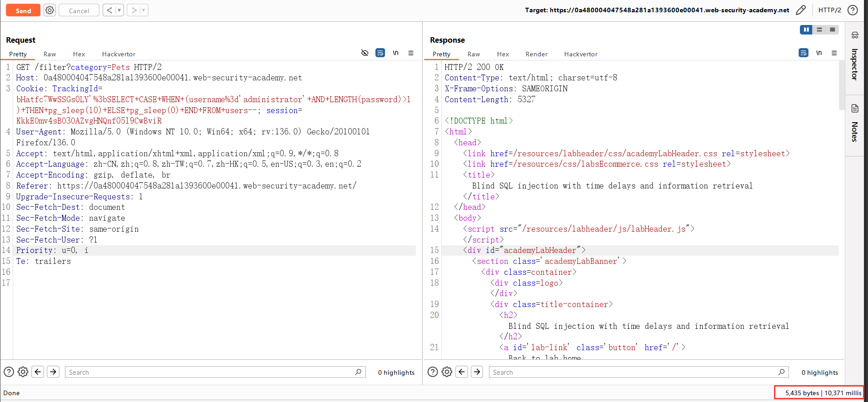This screenshot has height=402, width=868.
Task: Toggle line wrap icon in Response panel
Action: (x=804, y=53)
